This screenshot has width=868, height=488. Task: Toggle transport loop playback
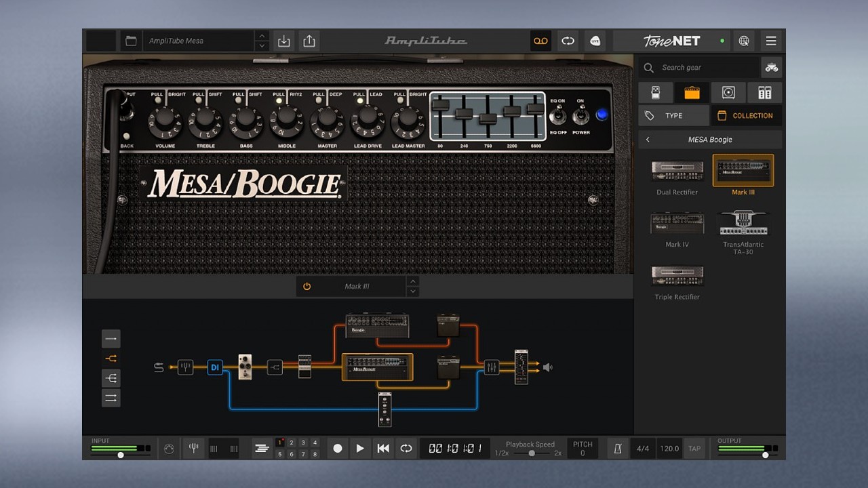pyautogui.click(x=406, y=449)
